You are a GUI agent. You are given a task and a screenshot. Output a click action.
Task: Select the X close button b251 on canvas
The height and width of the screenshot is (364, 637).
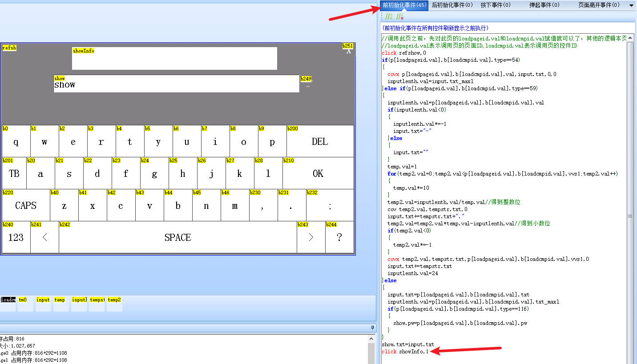point(349,51)
